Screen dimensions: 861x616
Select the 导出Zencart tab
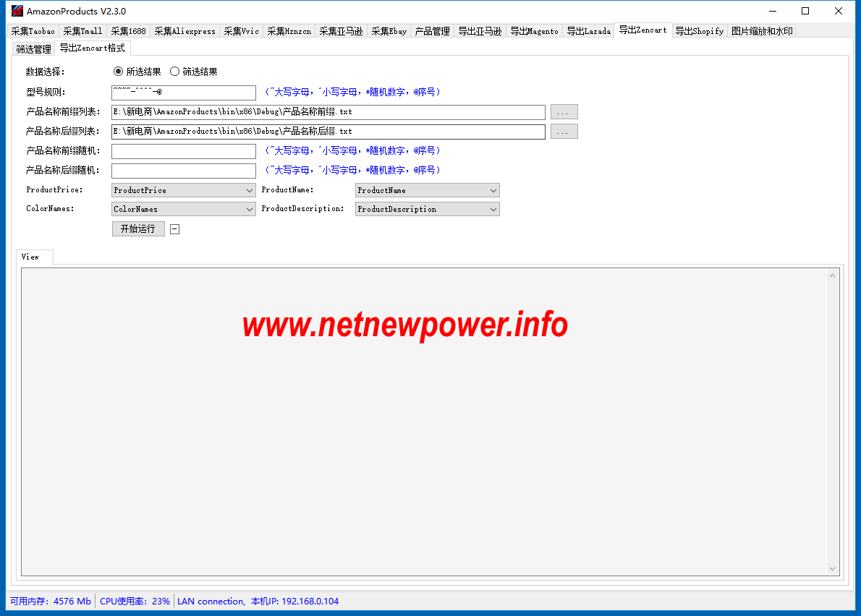point(643,30)
